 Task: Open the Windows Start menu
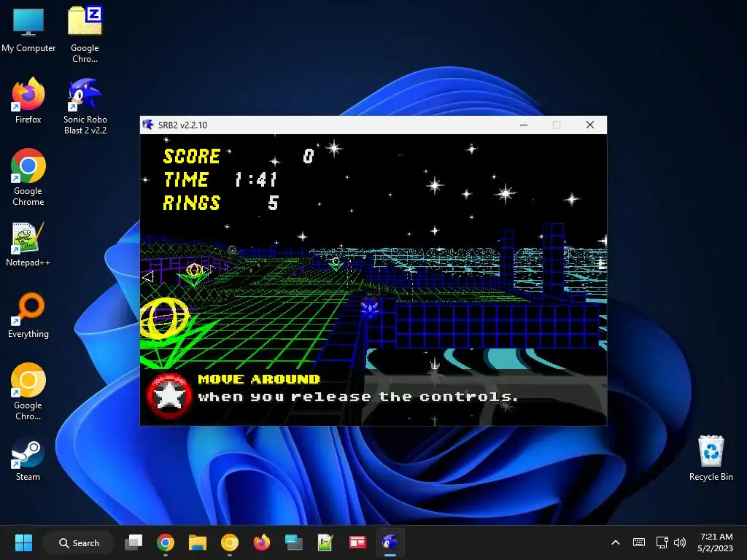[23, 542]
